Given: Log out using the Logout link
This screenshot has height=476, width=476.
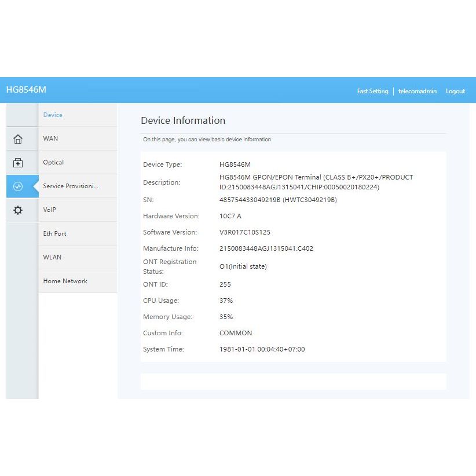Looking at the screenshot, I should coord(455,91).
